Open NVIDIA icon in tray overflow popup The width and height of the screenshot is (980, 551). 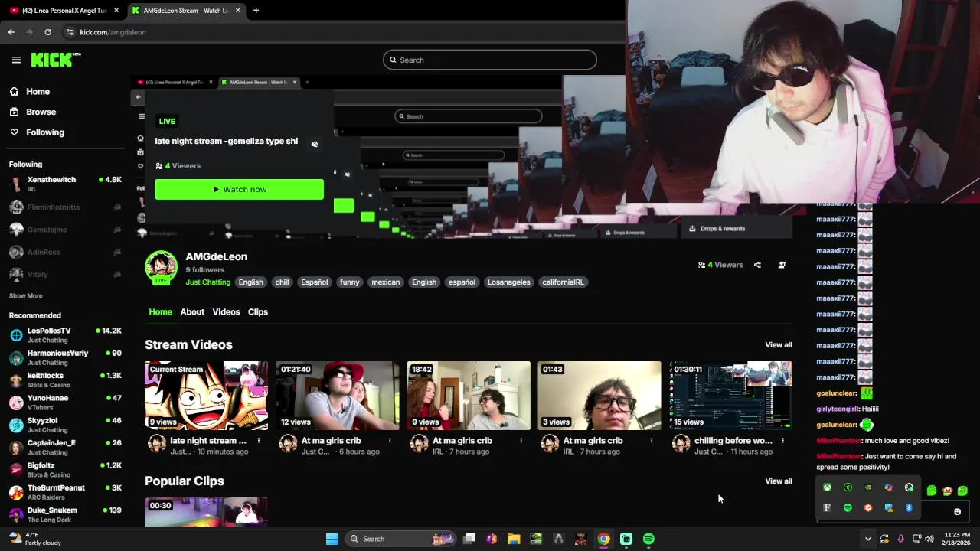pos(867,487)
